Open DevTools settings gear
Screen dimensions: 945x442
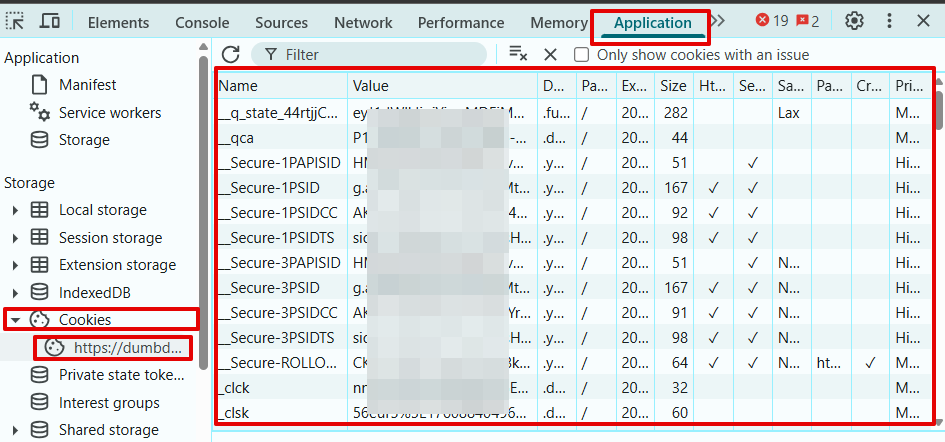pyautogui.click(x=854, y=21)
